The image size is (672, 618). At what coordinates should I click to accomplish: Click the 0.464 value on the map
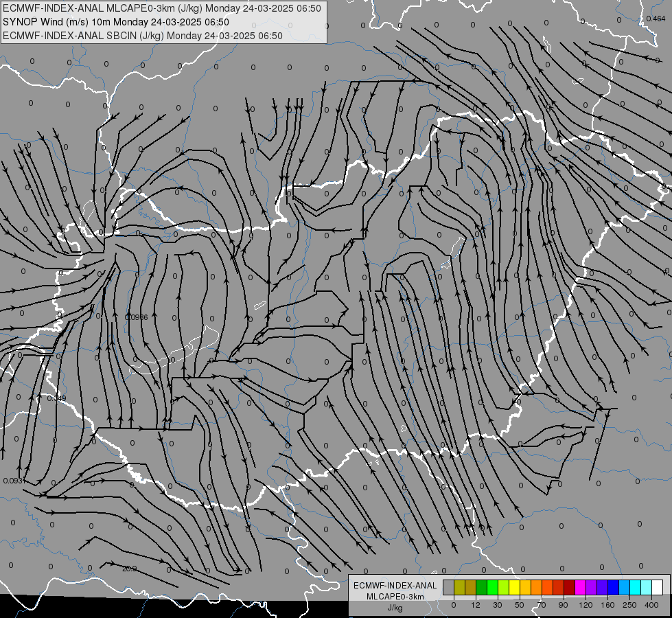[656, 19]
